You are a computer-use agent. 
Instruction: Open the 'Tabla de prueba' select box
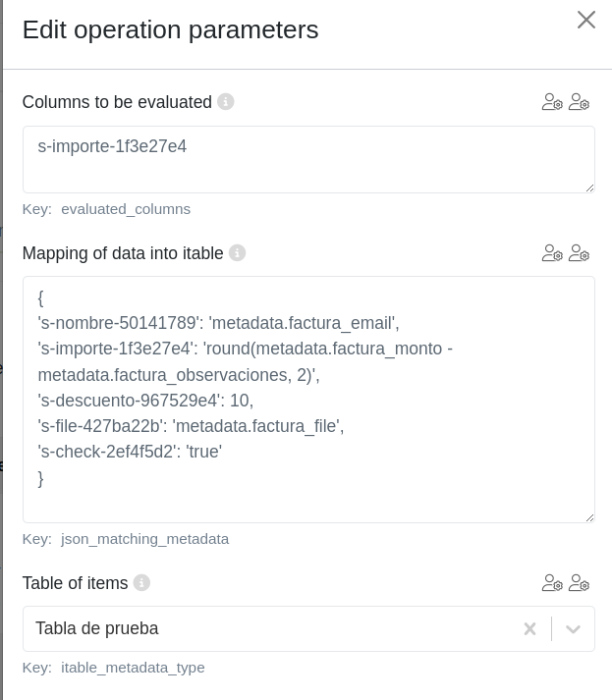265,629
